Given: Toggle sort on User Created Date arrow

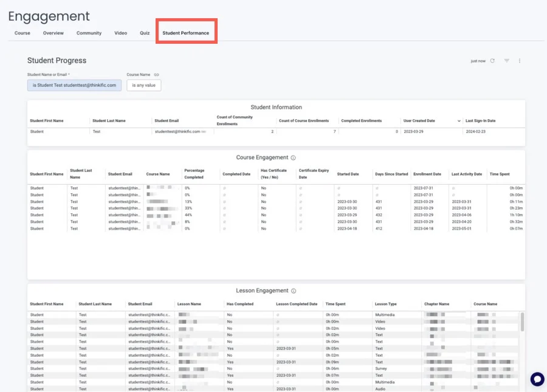Looking at the screenshot, I should tap(459, 121).
